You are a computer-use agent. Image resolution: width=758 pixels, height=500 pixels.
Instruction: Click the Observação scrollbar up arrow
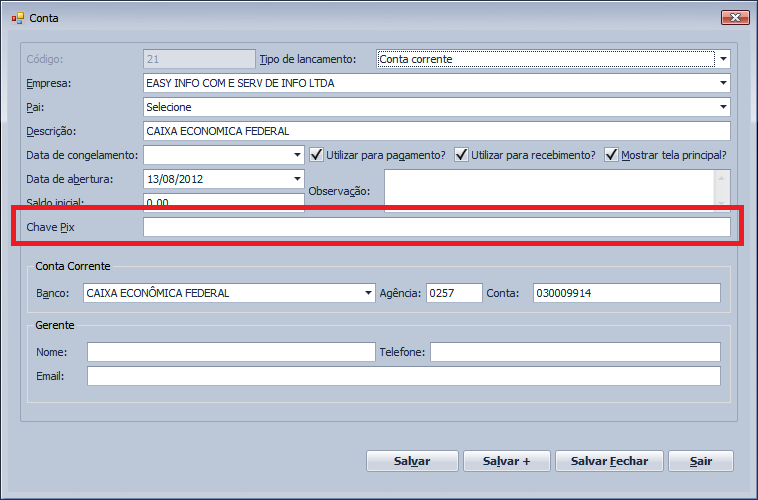(x=721, y=178)
